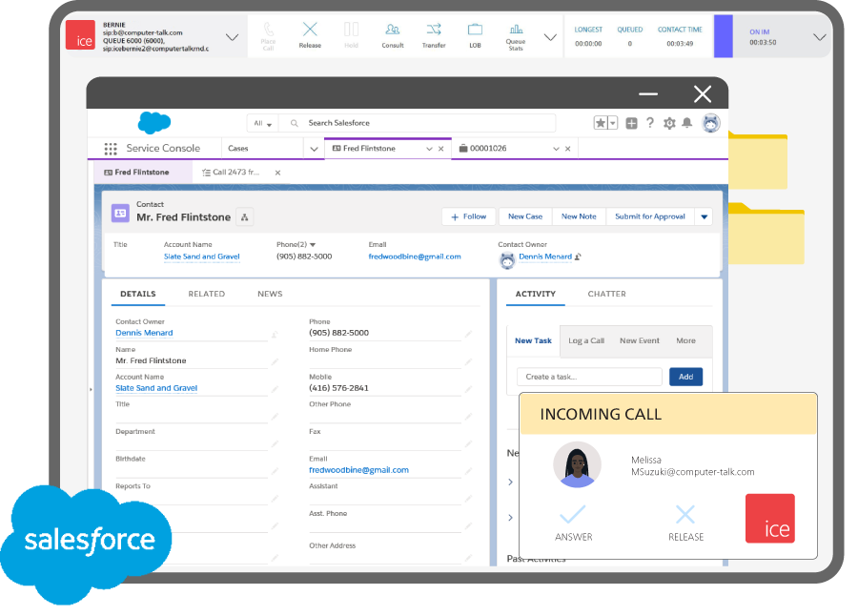Click the Consult icon
This screenshot has width=858, height=616.
pyautogui.click(x=392, y=35)
